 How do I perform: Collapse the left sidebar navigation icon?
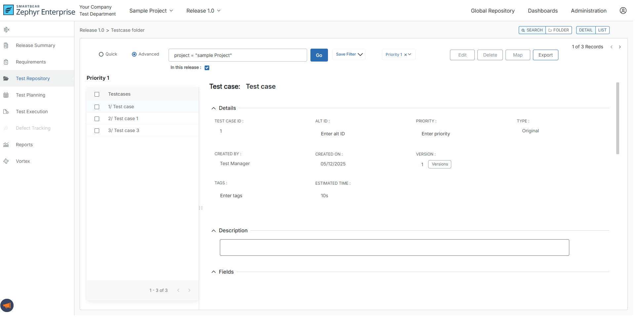[x=6, y=30]
